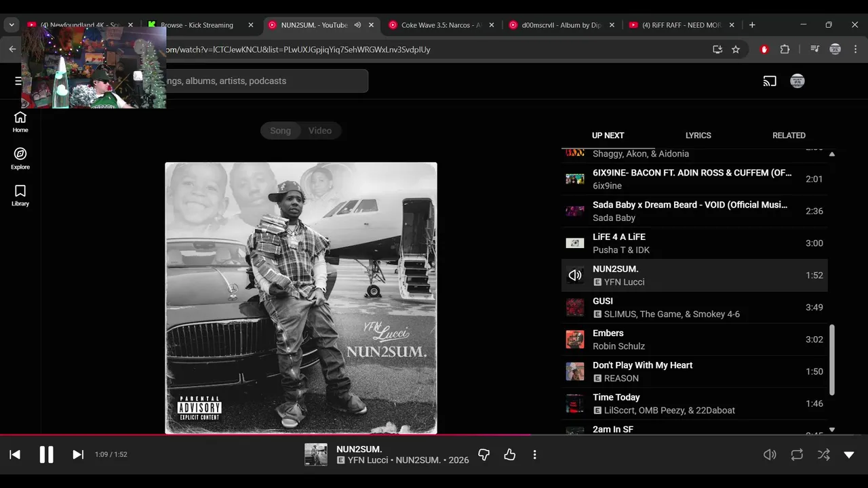Dislike the song NUN2SUM.
868x488 pixels.
(x=484, y=455)
